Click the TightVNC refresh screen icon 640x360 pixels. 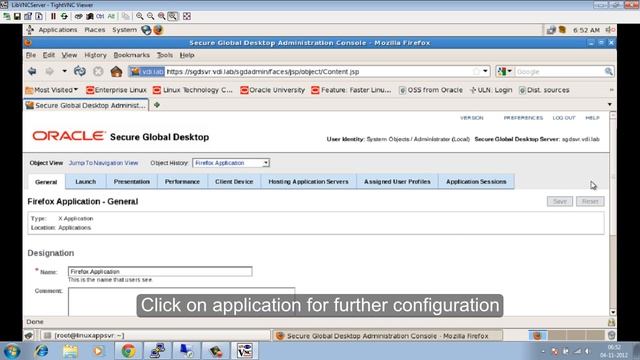[64, 16]
